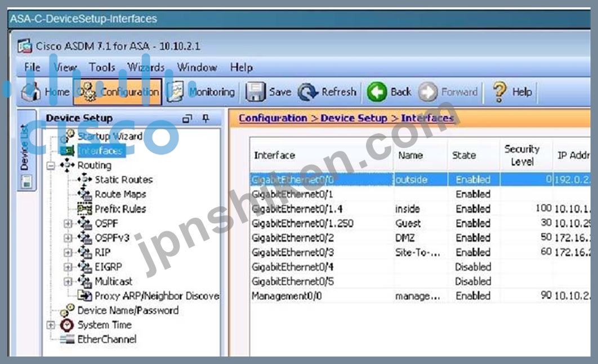598x364 pixels.
Task: Click the Route Maps icon
Action: (x=84, y=194)
